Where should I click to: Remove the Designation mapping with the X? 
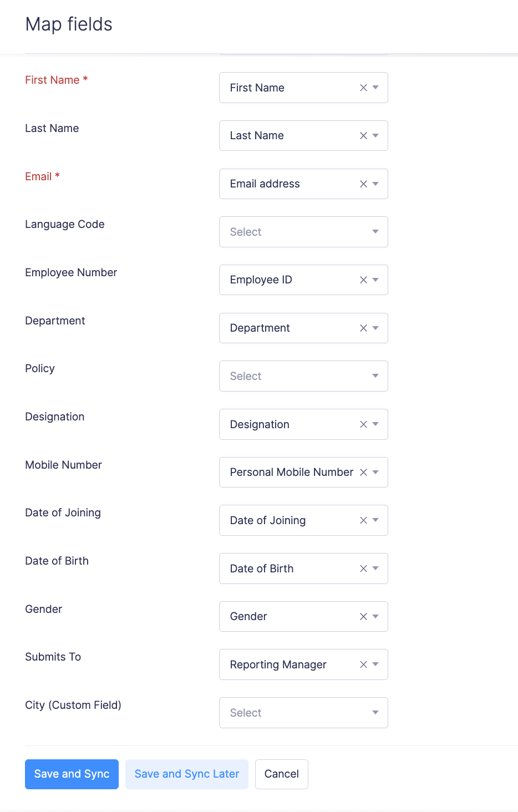pyautogui.click(x=362, y=424)
